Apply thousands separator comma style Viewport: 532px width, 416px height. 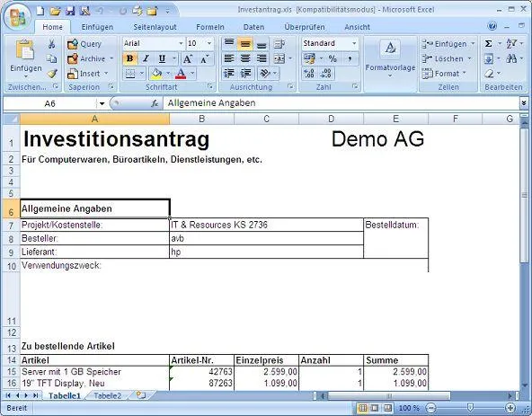[x=350, y=58]
